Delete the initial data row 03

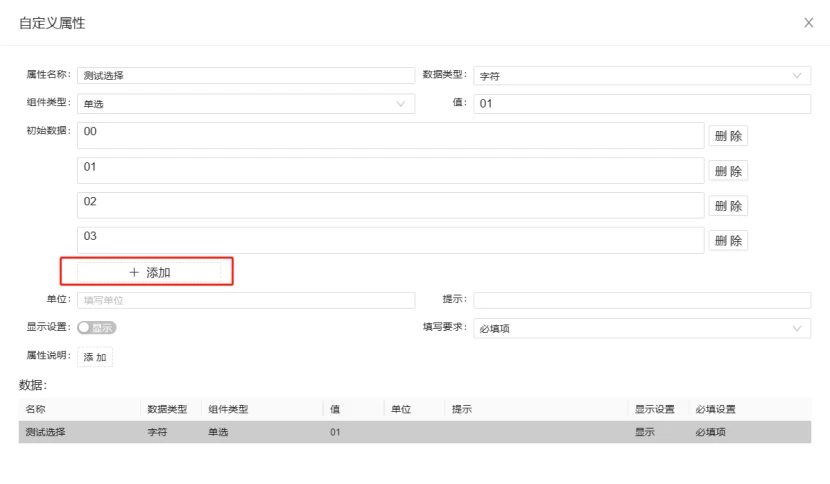coord(728,241)
